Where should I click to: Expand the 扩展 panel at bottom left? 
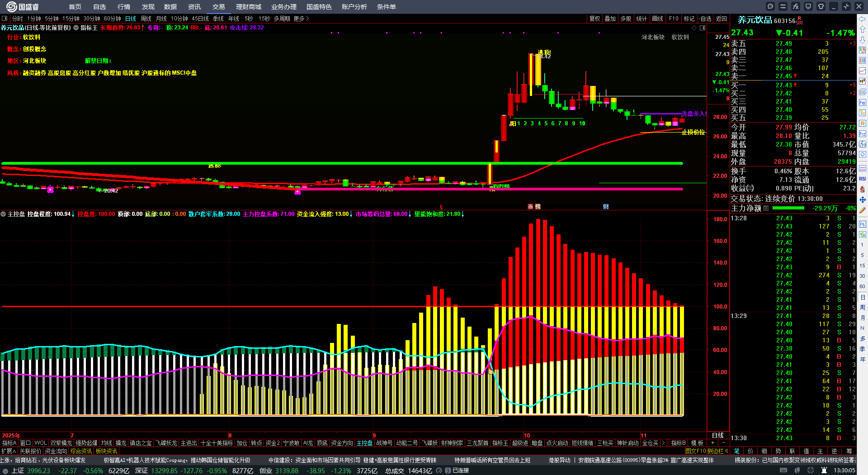pyautogui.click(x=9, y=451)
